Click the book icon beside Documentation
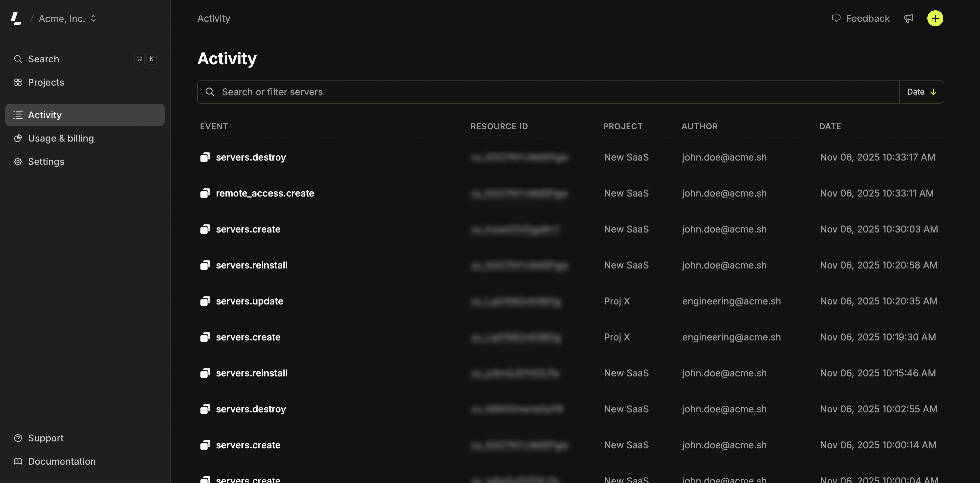980x483 pixels. (x=18, y=461)
